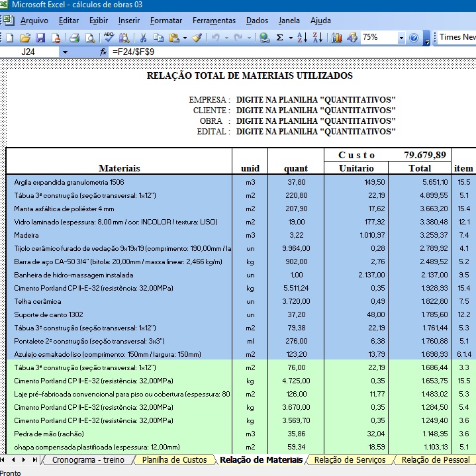Click the Save icon in toolbar
476x476 pixels.
tap(40, 38)
